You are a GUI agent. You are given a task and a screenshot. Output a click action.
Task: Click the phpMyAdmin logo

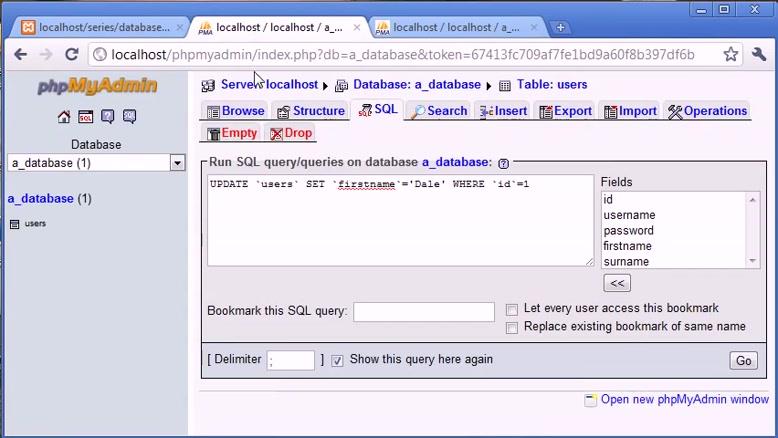pos(97,86)
